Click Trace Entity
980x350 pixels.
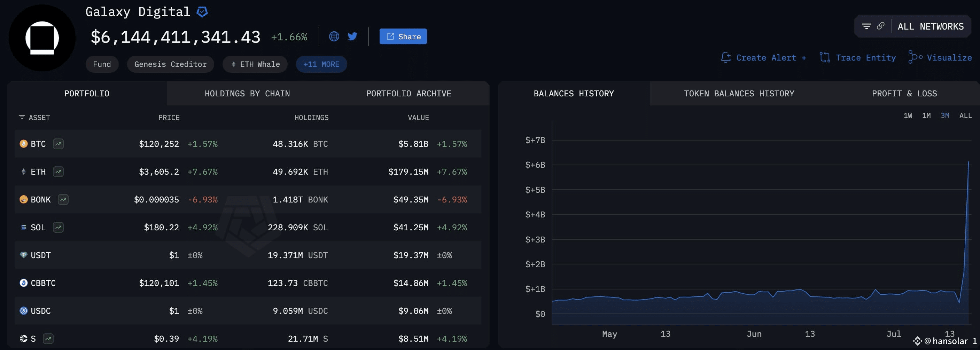857,58
